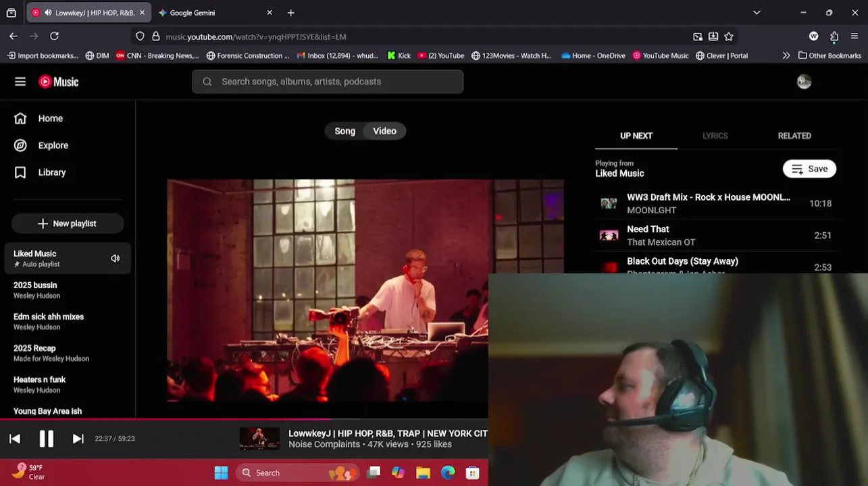Image resolution: width=868 pixels, height=486 pixels.
Task: Open the Windows Start menu
Action: click(221, 473)
